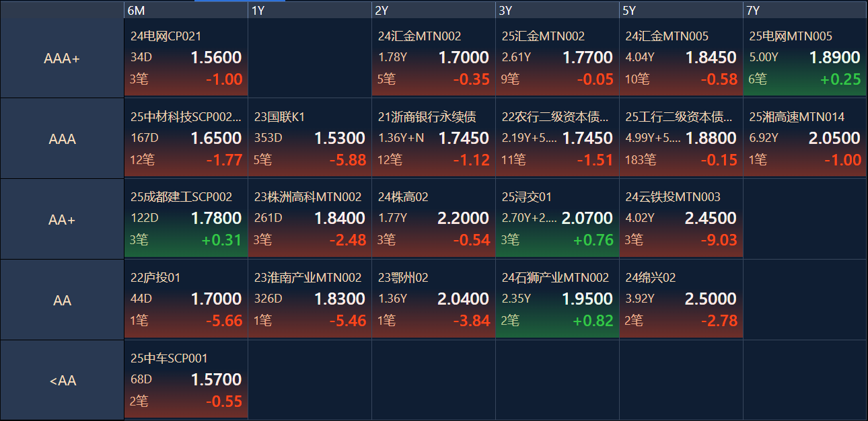
Task: Open the 25浔交01 bond card
Action: pos(558,219)
